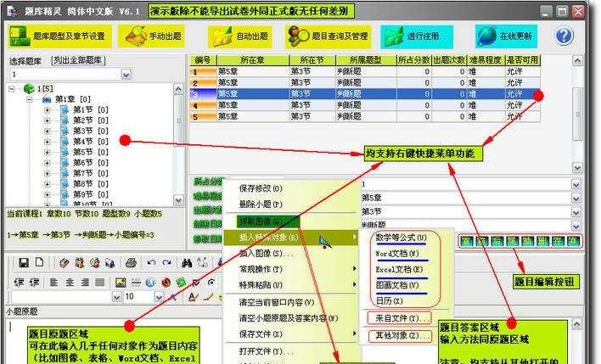Screen dimensions: 601x364
Task: Click the 进行注册 registration button
Action: pos(417,36)
